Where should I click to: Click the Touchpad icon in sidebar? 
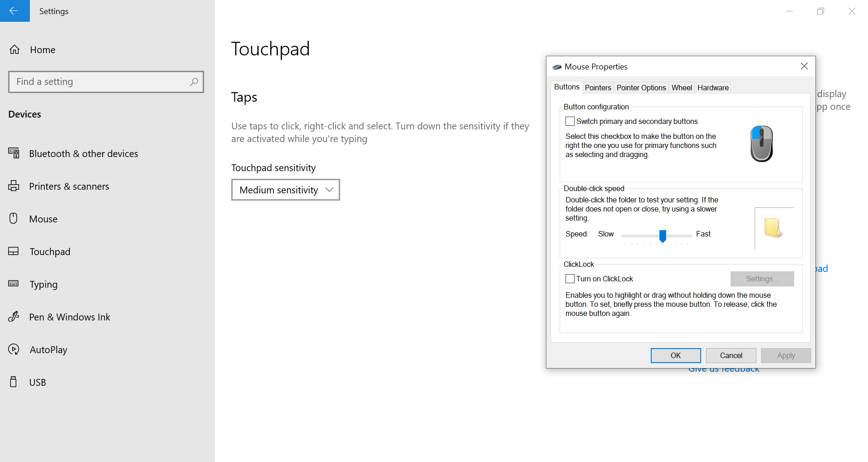click(x=14, y=251)
